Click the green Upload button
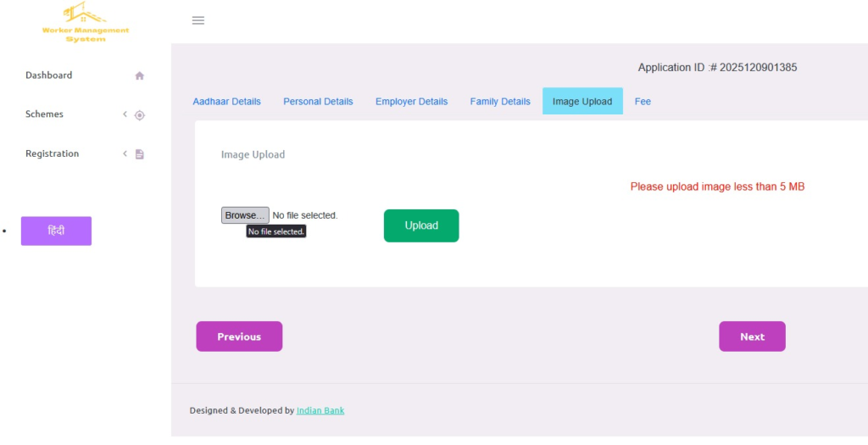This screenshot has height=445, width=868. click(421, 225)
